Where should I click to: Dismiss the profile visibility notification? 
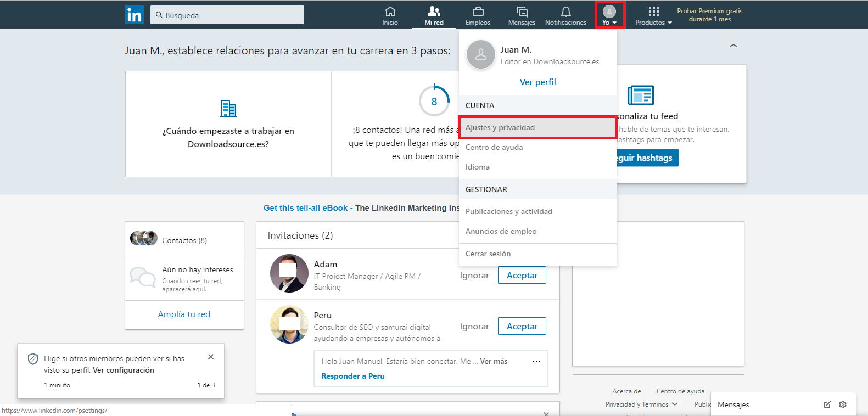click(211, 357)
